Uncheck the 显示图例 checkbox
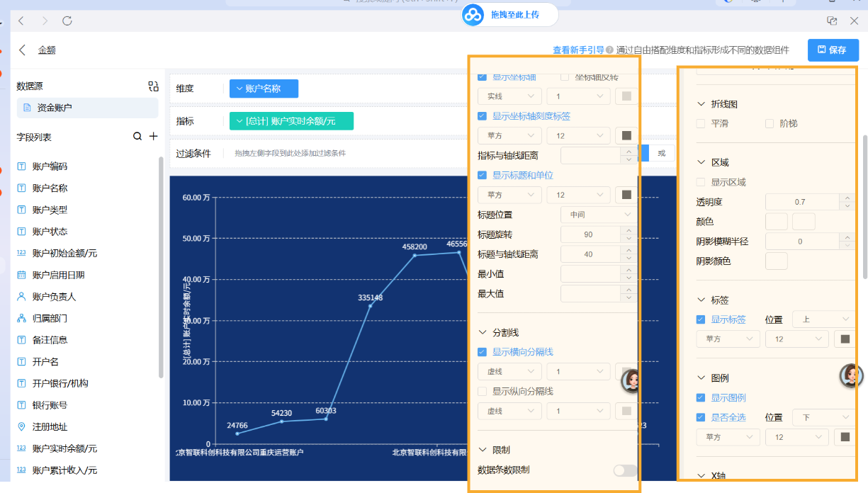The width and height of the screenshot is (868, 493). tap(701, 398)
